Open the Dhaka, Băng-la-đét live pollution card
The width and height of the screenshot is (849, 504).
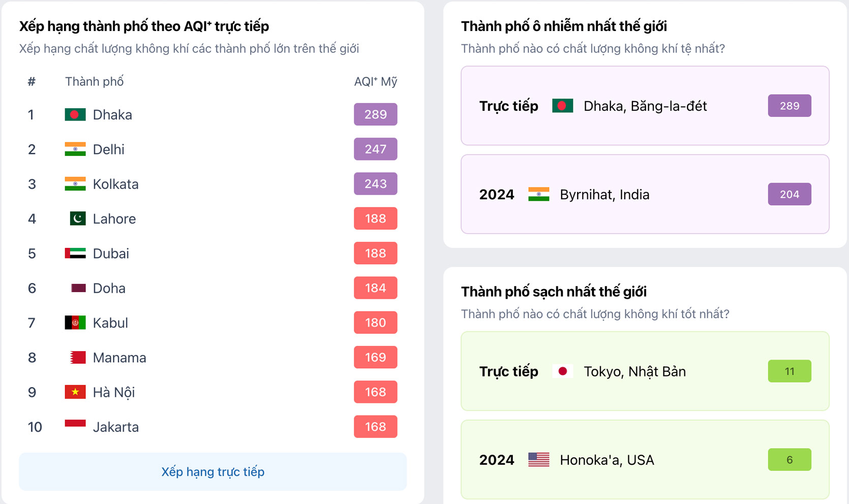645,106
